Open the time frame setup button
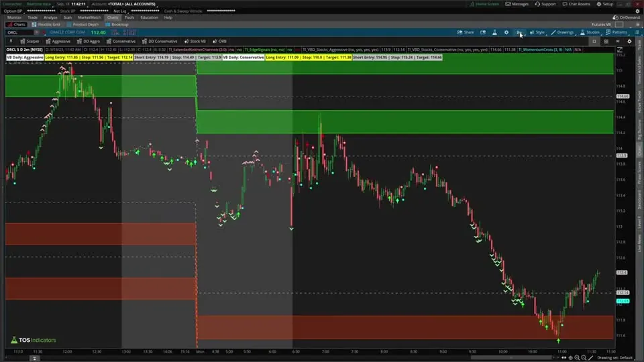Image resolution: width=644 pixels, height=362 pixels. (519, 32)
